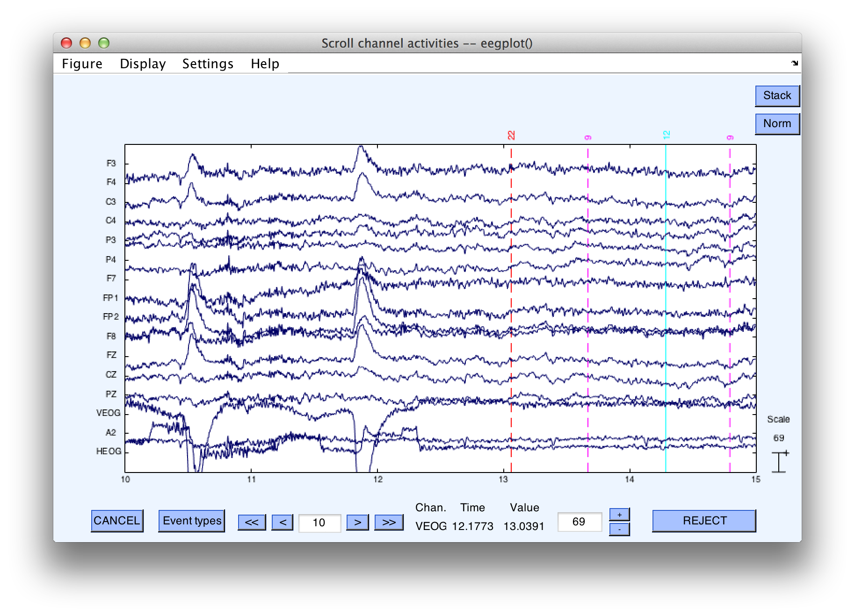855x616 pixels.
Task: Open the Event types legend
Action: 192,521
